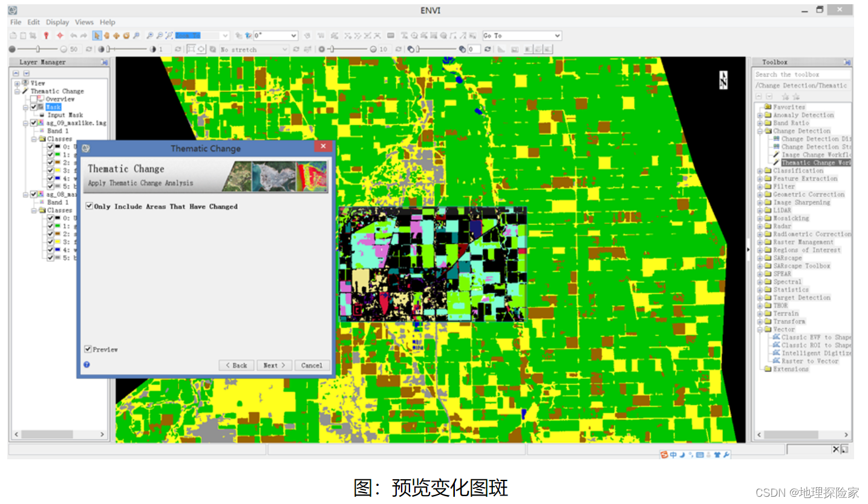868x504 pixels.
Task: Collapse the Change Detection folder in Toolbox
Action: 760,131
